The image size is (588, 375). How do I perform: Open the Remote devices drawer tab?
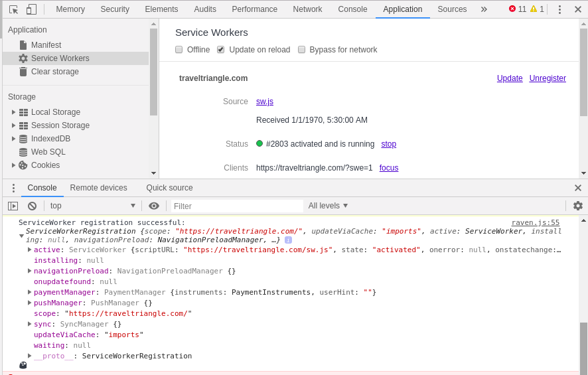coord(99,188)
